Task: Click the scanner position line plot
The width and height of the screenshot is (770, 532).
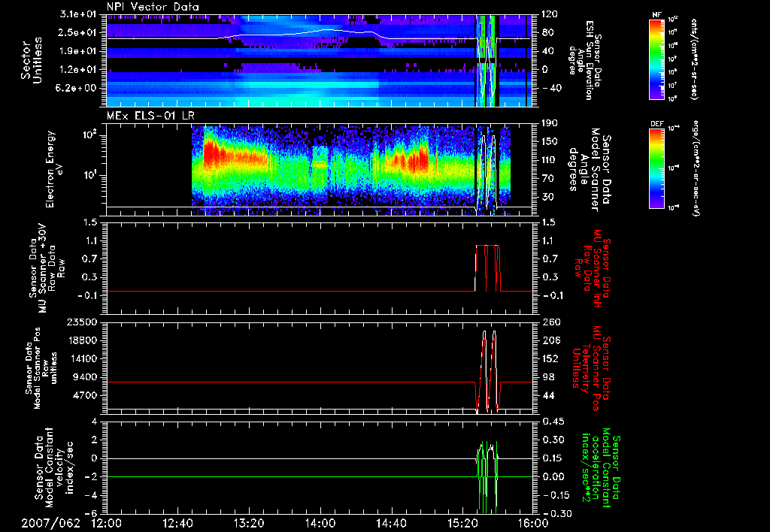Action: (x=320, y=368)
